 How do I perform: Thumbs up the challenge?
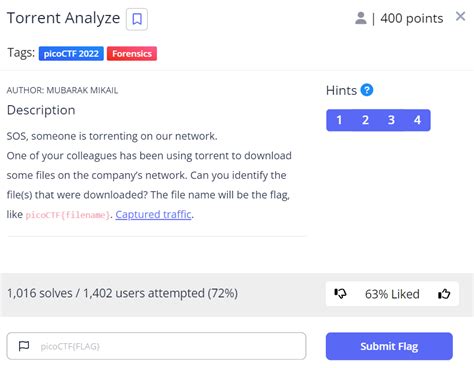tap(444, 294)
